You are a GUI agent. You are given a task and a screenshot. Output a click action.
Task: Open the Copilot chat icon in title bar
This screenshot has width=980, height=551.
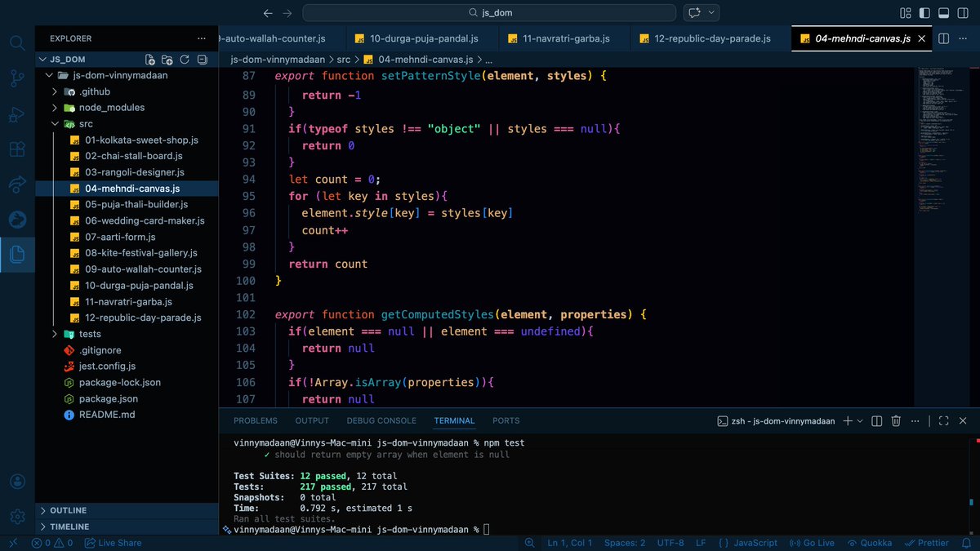pyautogui.click(x=694, y=13)
